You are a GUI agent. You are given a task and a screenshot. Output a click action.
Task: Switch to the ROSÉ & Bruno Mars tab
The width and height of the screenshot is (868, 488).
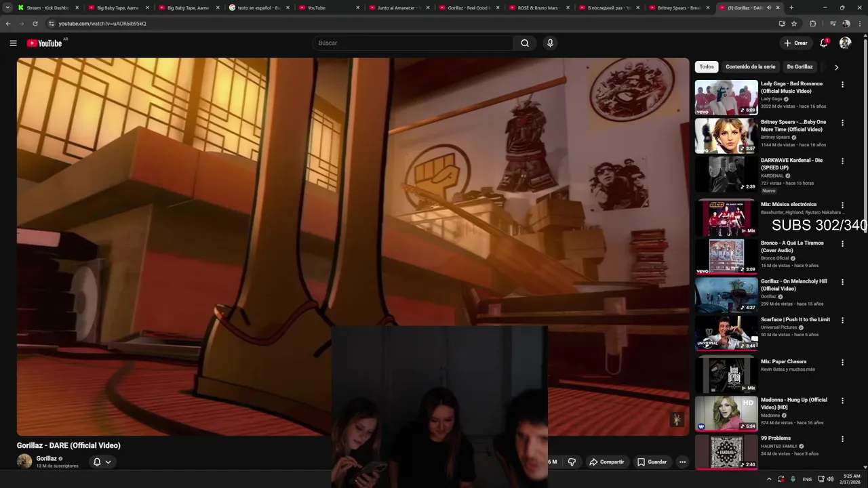pyautogui.click(x=540, y=7)
